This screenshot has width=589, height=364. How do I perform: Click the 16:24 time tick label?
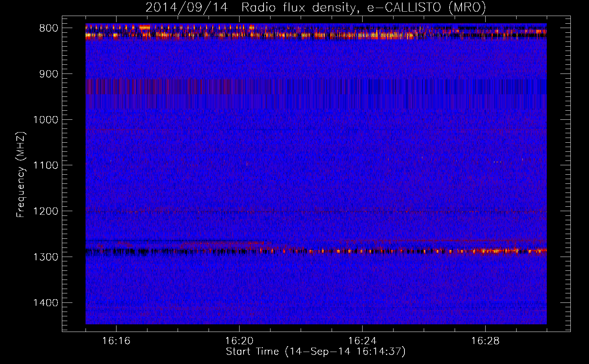362,341
